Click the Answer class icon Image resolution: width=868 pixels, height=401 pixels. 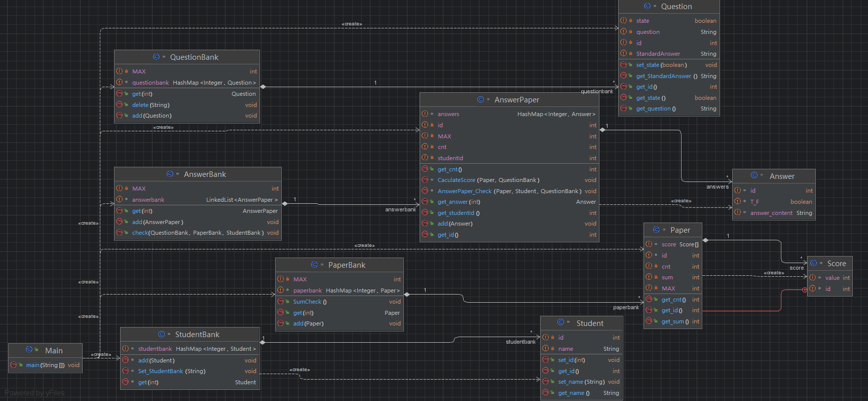coord(754,175)
